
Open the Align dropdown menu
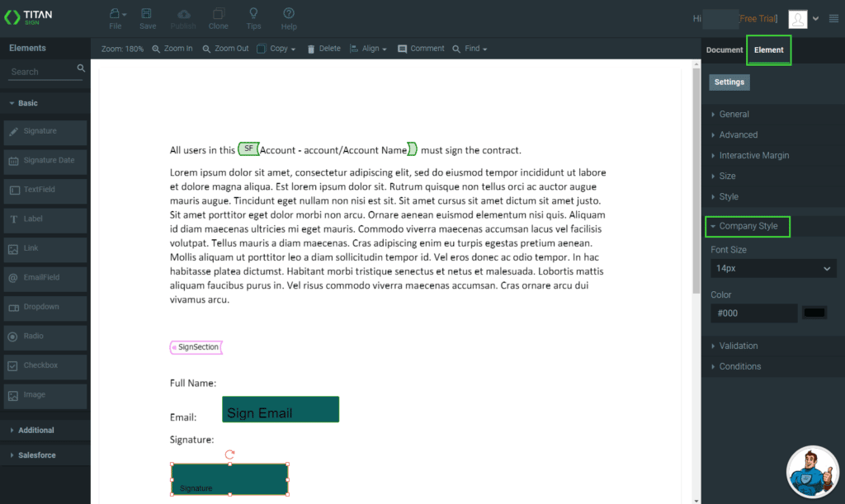point(370,49)
